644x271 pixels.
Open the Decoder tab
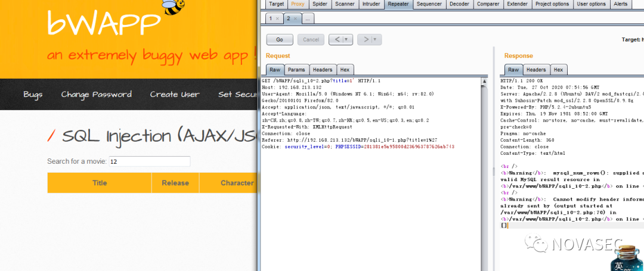click(459, 4)
